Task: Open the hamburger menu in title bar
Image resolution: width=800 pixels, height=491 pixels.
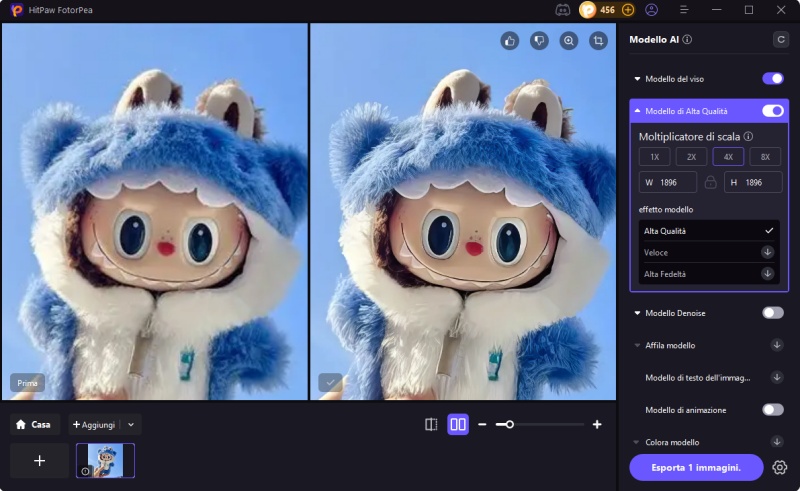Action: pyautogui.click(x=684, y=10)
